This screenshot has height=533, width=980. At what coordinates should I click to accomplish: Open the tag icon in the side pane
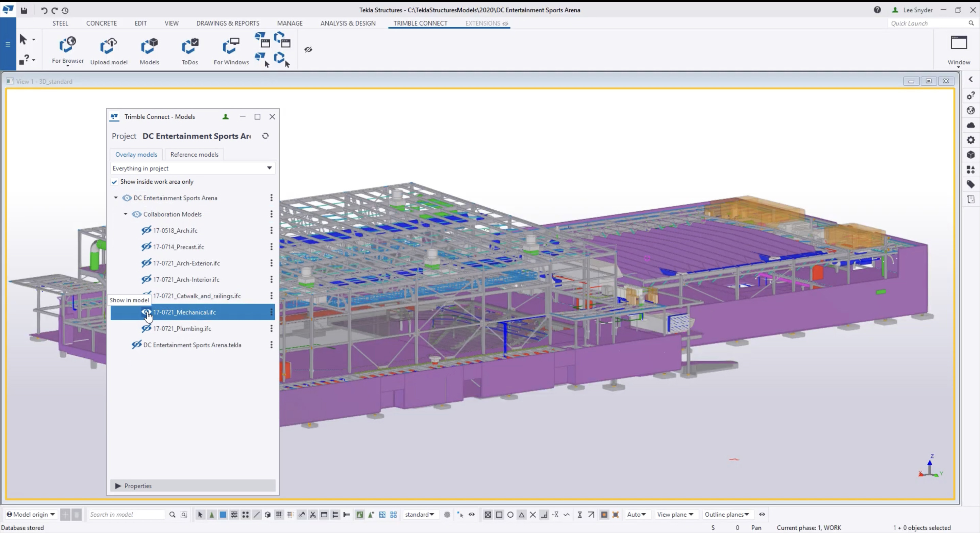tap(971, 184)
